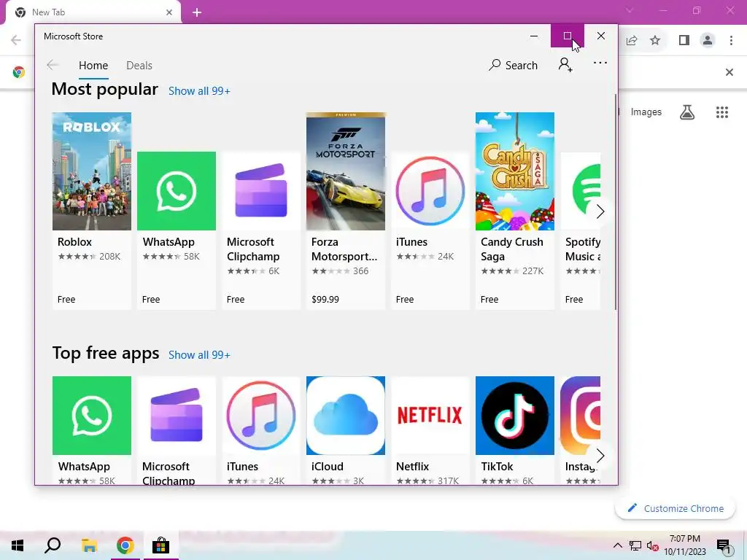The height and width of the screenshot is (560, 747).
Task: Minimize the Microsoft Store window
Action: (x=534, y=36)
